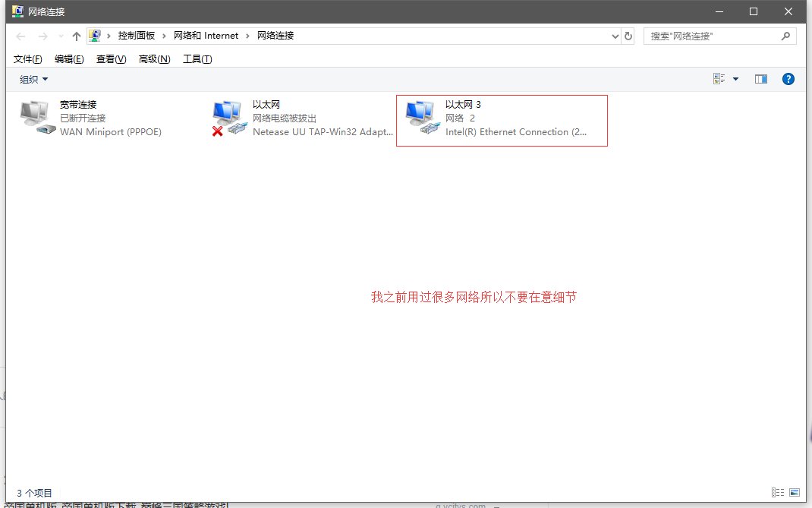Open the 工具 menu

click(x=197, y=58)
